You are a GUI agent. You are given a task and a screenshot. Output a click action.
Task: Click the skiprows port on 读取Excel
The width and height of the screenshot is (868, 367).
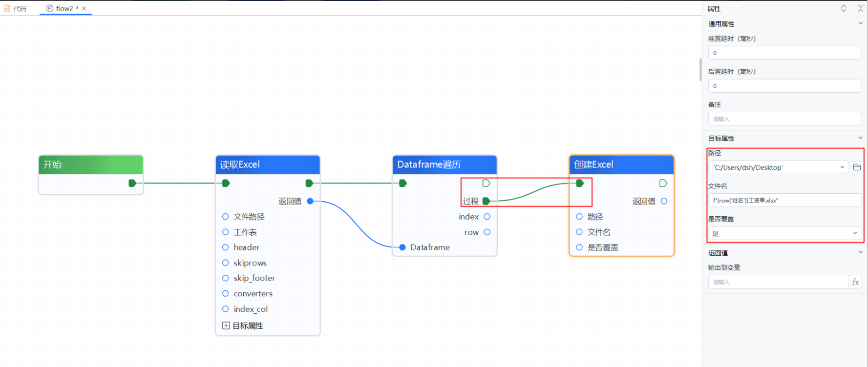(225, 263)
